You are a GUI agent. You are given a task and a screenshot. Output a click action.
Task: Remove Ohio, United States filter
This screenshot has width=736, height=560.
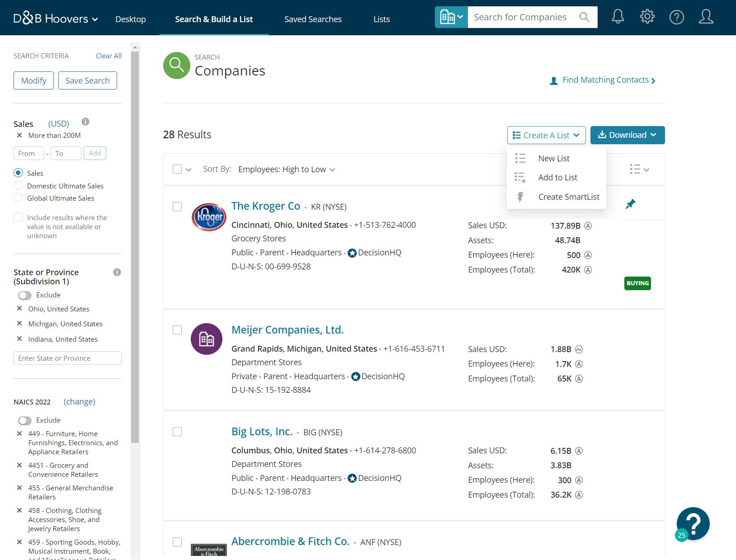(19, 309)
